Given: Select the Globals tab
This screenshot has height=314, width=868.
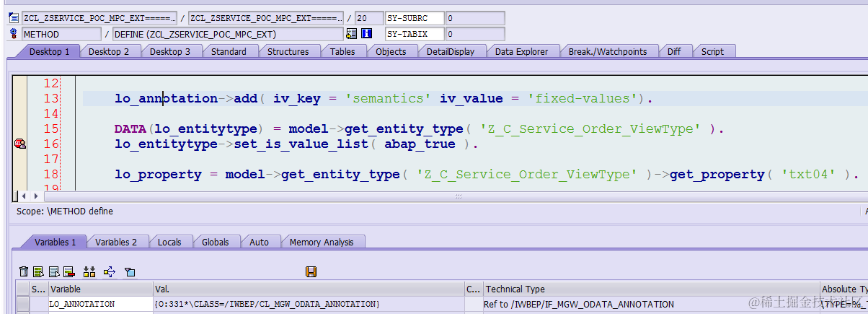Looking at the screenshot, I should 216,242.
